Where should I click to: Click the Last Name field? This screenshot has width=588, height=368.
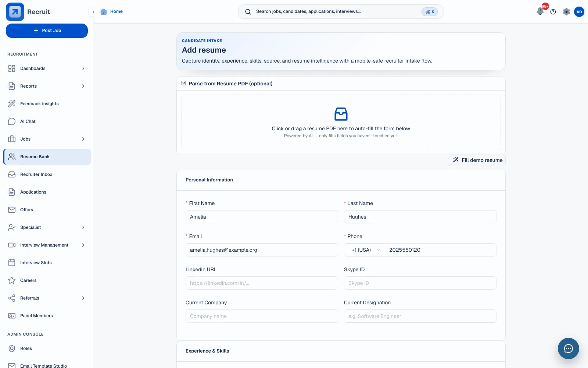pos(420,217)
